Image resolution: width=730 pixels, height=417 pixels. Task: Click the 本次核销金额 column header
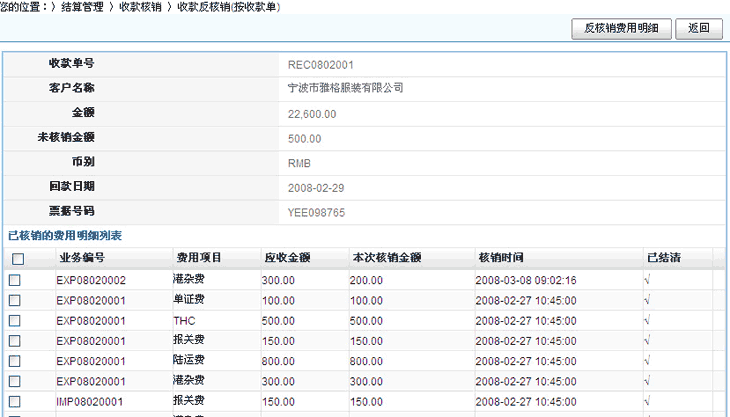click(x=387, y=258)
